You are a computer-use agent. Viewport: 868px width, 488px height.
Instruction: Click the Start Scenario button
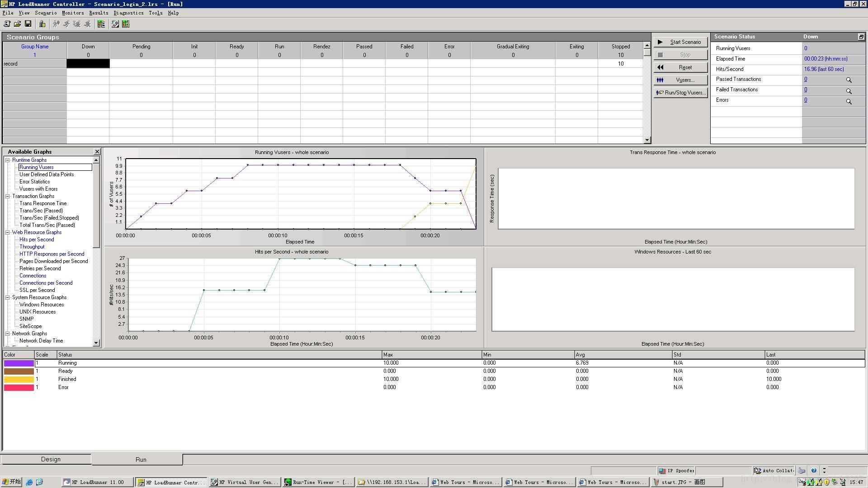(x=680, y=42)
